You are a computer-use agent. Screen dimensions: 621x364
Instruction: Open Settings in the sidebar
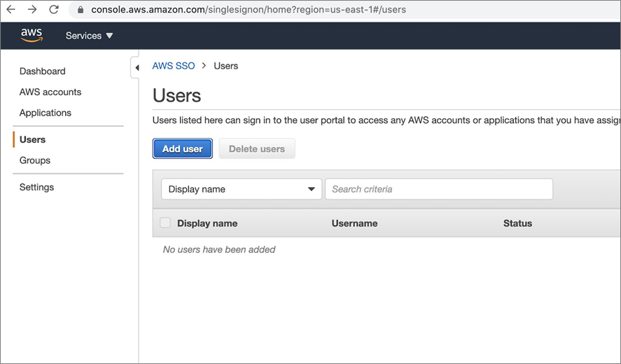point(36,187)
